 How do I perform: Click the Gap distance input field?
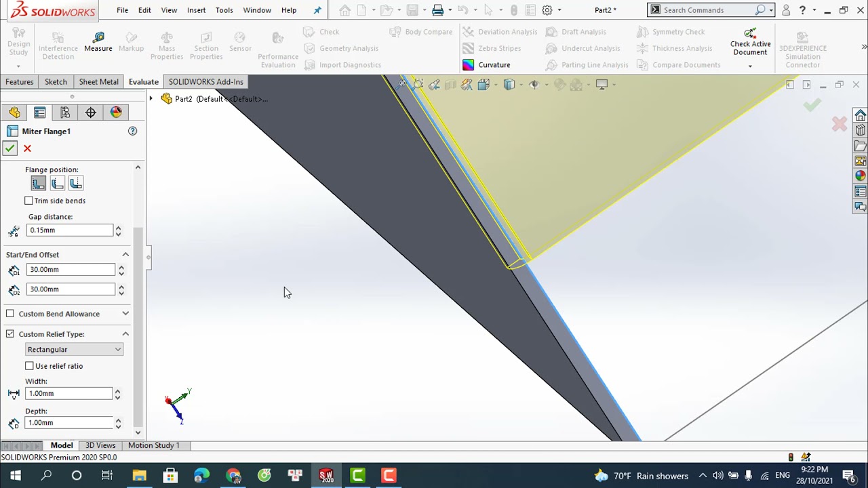[x=70, y=230]
